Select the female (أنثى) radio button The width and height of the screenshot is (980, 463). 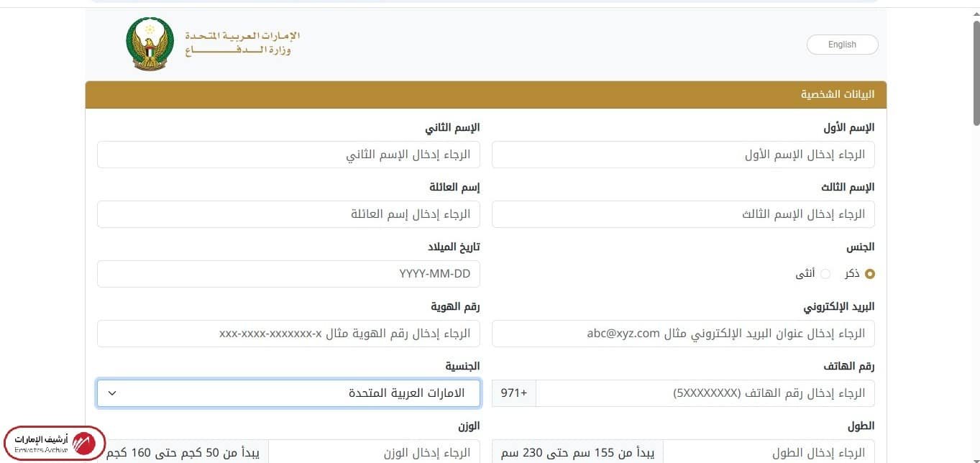click(825, 273)
